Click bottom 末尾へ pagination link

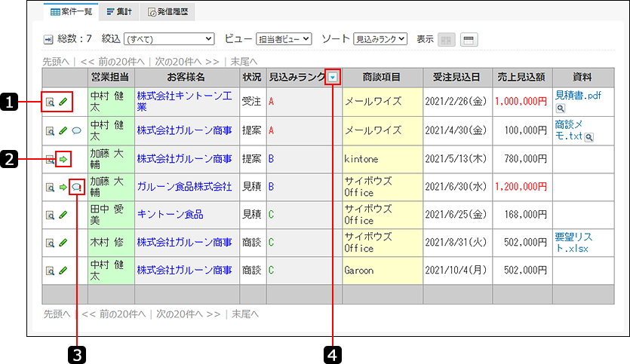(x=245, y=314)
